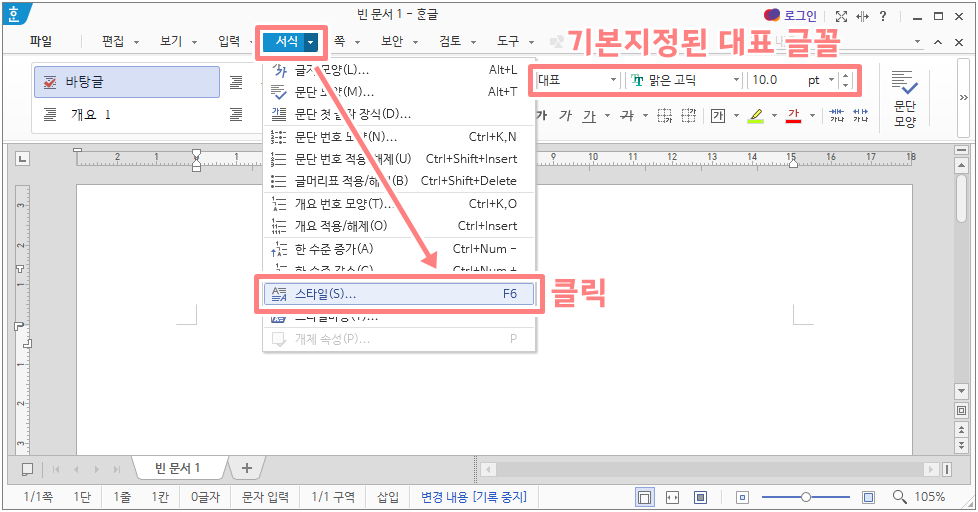Click the second dotted-frame character icon
The height and width of the screenshot is (512, 978).
688,115
